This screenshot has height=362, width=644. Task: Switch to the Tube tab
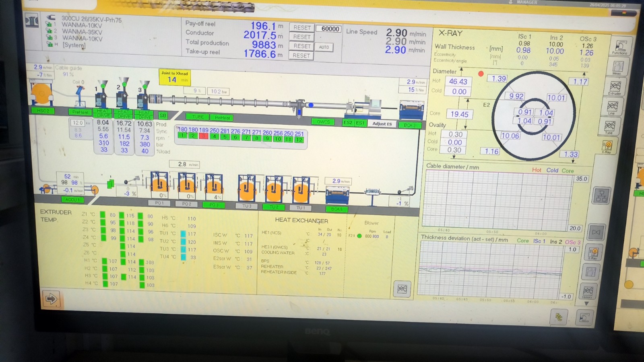[609, 127]
